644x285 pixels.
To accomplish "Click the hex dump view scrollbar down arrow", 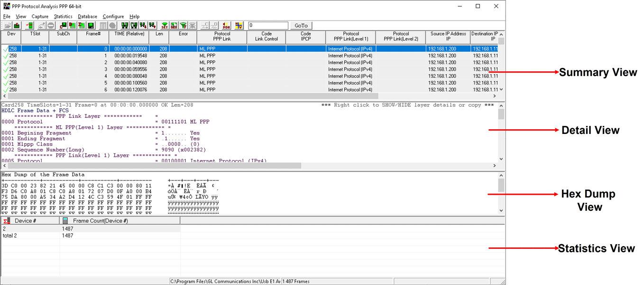I will (502, 210).
